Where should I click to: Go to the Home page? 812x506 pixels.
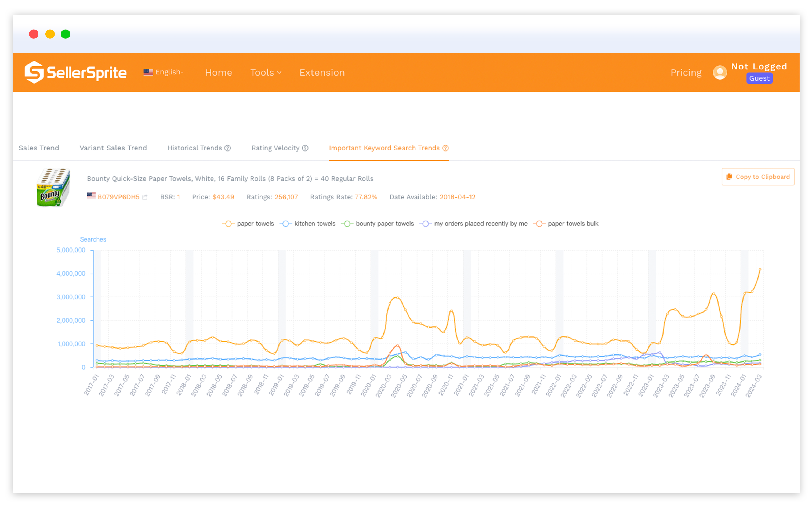click(218, 73)
